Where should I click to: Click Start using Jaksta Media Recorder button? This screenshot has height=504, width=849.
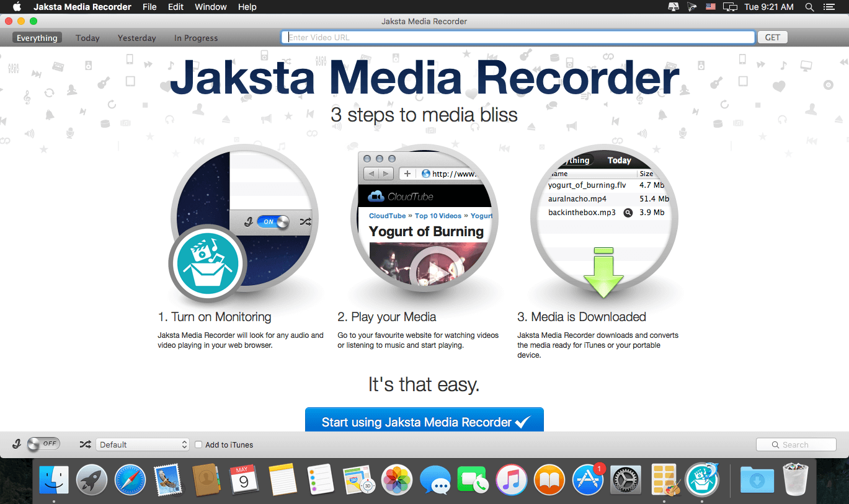424,420
